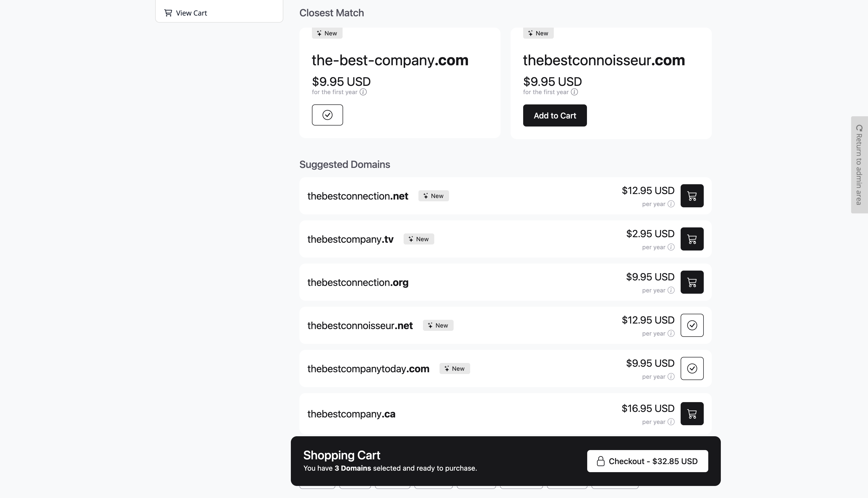
Task: Add thebestconnection.org using its cart icon
Action: pyautogui.click(x=692, y=282)
